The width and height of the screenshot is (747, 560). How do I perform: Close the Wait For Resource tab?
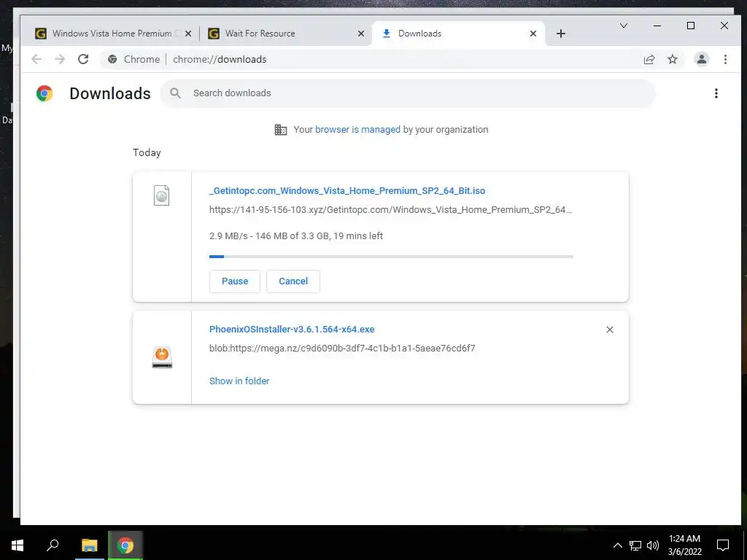tap(361, 34)
